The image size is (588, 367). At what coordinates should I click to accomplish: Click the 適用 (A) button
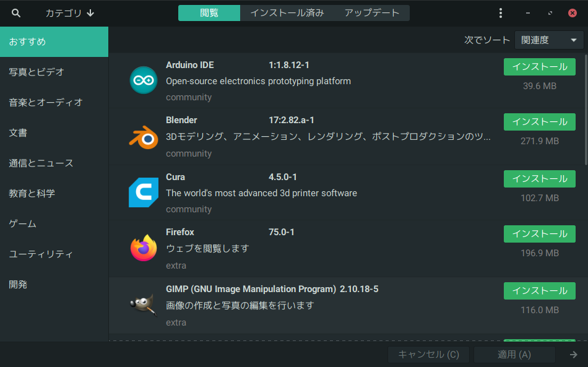pos(514,355)
